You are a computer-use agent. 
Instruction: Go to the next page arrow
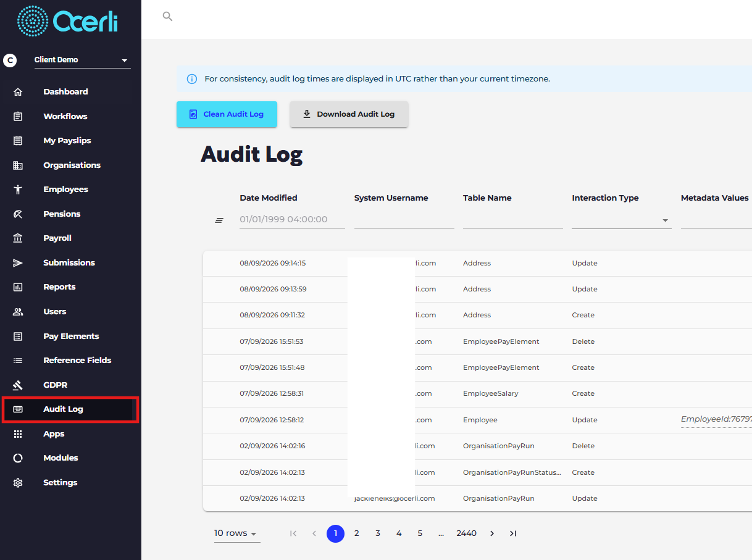point(492,533)
